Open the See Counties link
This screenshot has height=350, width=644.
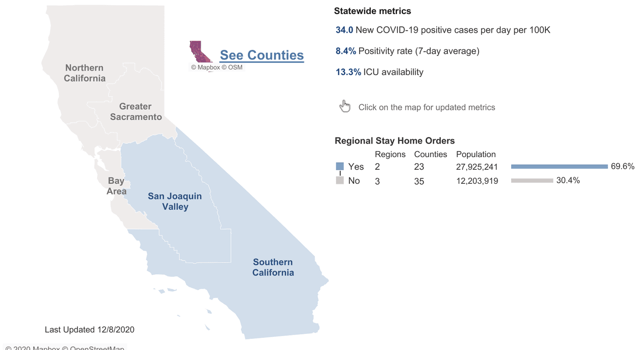click(x=262, y=55)
